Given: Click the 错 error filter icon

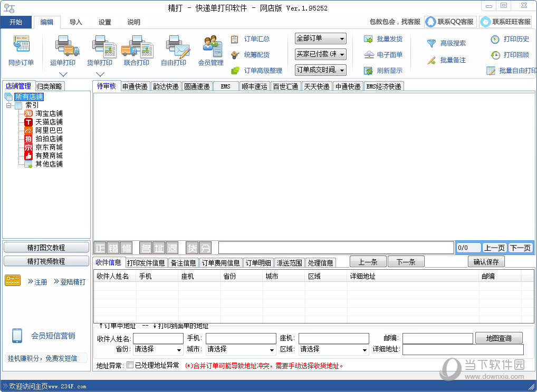Looking at the screenshot, I should point(113,248).
